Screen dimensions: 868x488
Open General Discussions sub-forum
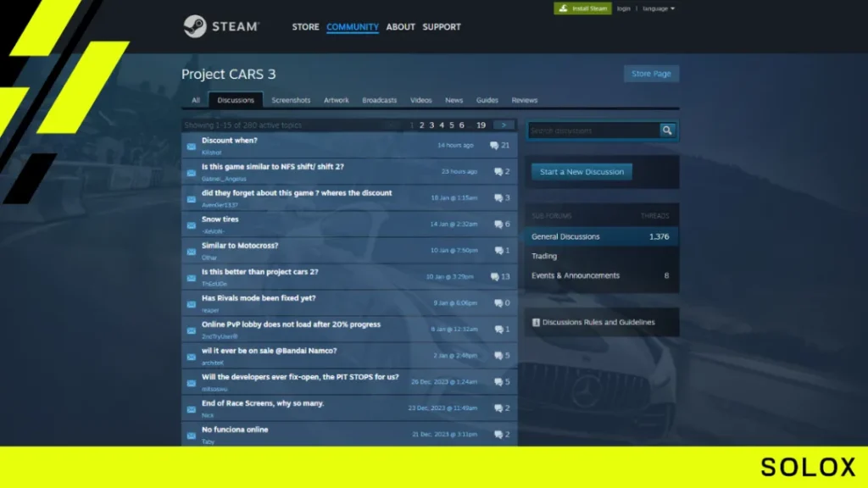tap(602, 236)
